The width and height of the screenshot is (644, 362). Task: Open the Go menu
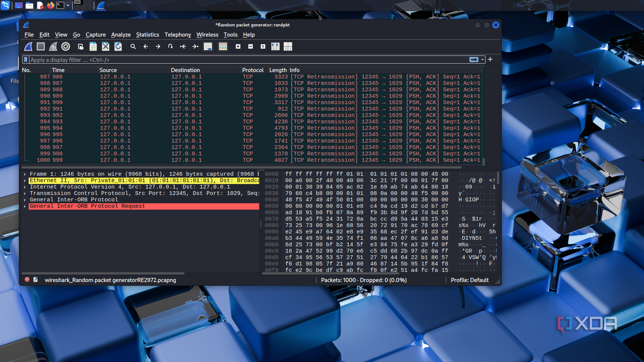pyautogui.click(x=76, y=35)
